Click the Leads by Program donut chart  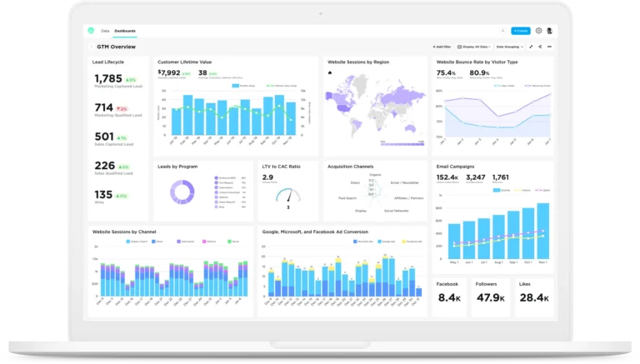(182, 192)
